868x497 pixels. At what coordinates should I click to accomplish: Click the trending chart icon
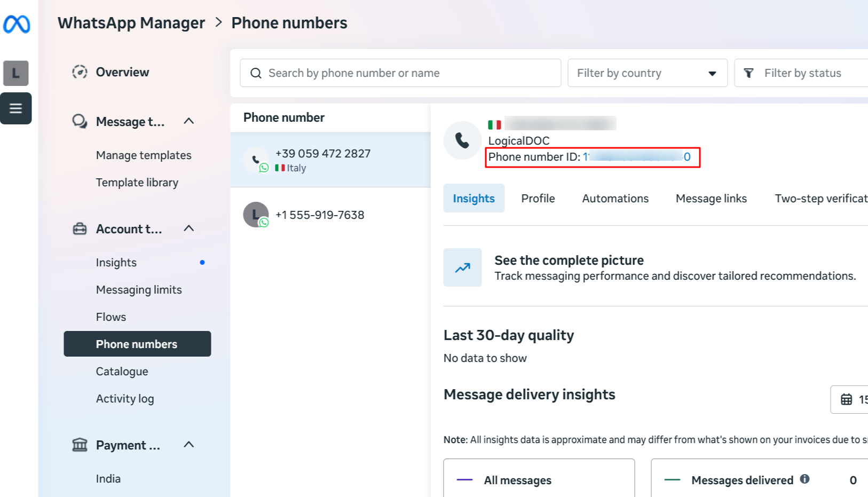(462, 267)
